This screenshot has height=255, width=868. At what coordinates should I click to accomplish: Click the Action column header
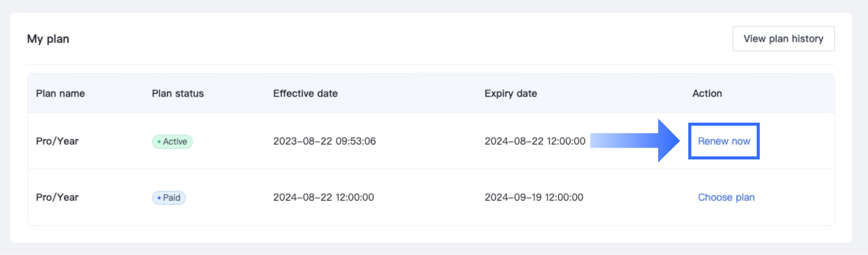point(707,94)
